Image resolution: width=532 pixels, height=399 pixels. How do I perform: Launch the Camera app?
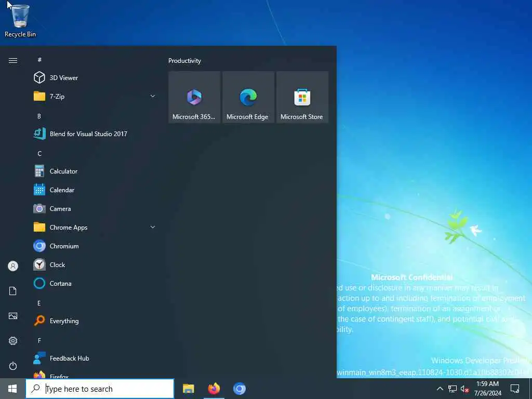coord(95,209)
